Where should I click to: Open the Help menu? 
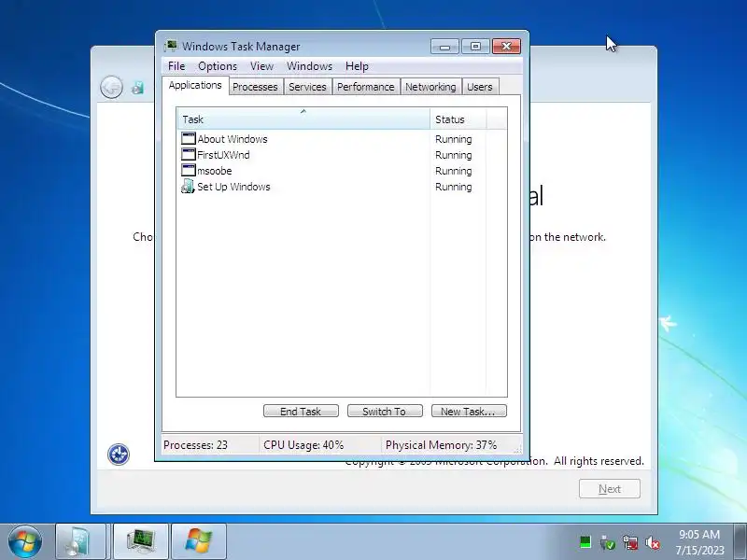(357, 66)
